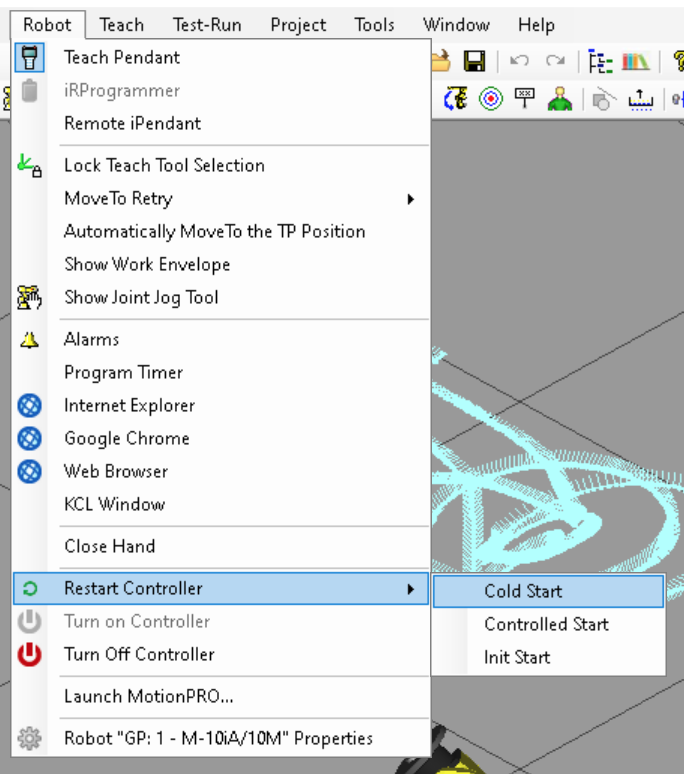The image size is (684, 774).
Task: Click the Redo arrow in the toolbar
Action: click(x=556, y=61)
